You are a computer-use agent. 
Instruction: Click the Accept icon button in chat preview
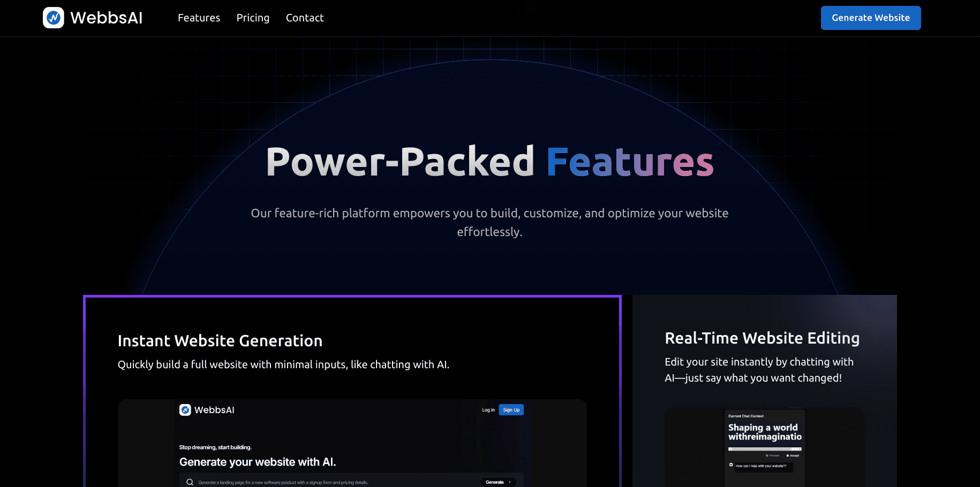tap(793, 455)
